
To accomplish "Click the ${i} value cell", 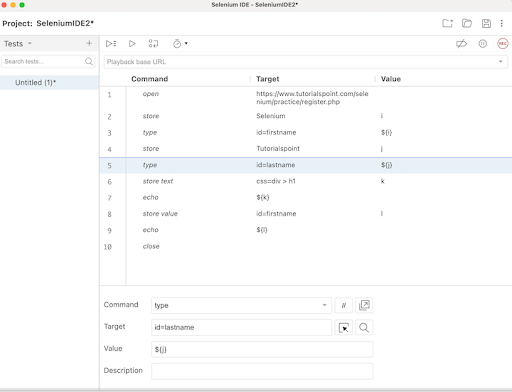I will point(386,132).
